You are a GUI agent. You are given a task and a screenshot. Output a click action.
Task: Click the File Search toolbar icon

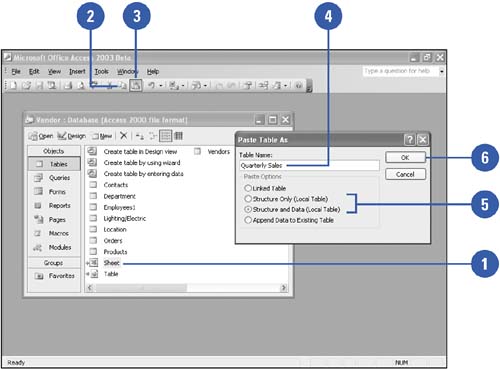click(52, 86)
